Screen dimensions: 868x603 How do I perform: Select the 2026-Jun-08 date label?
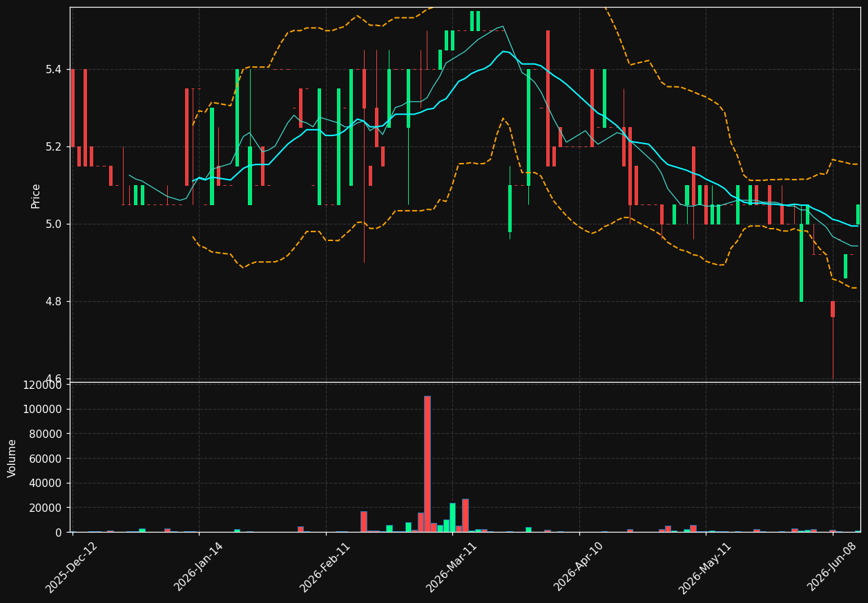coord(833,567)
